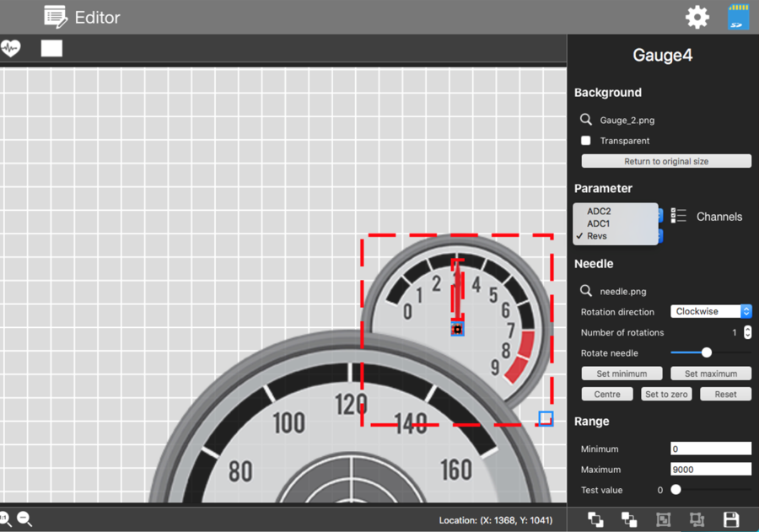The height and width of the screenshot is (532, 759).
Task: Reset zoom with the 1:1 magnifier
Action: click(x=5, y=519)
